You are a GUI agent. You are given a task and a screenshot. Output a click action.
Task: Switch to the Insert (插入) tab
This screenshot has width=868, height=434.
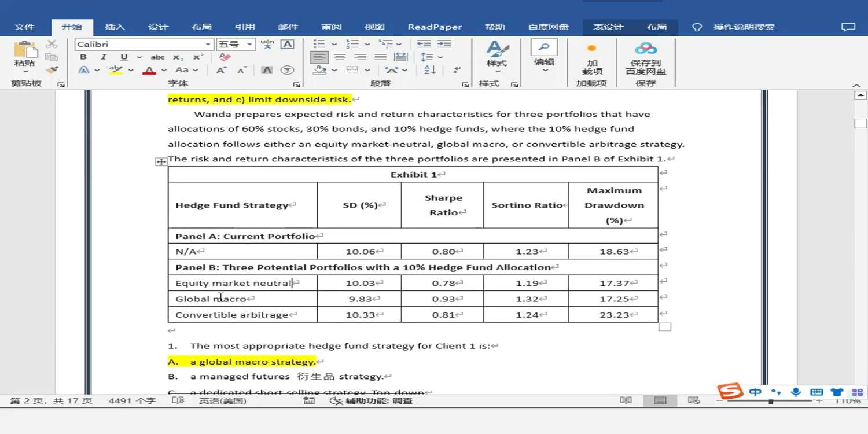115,27
